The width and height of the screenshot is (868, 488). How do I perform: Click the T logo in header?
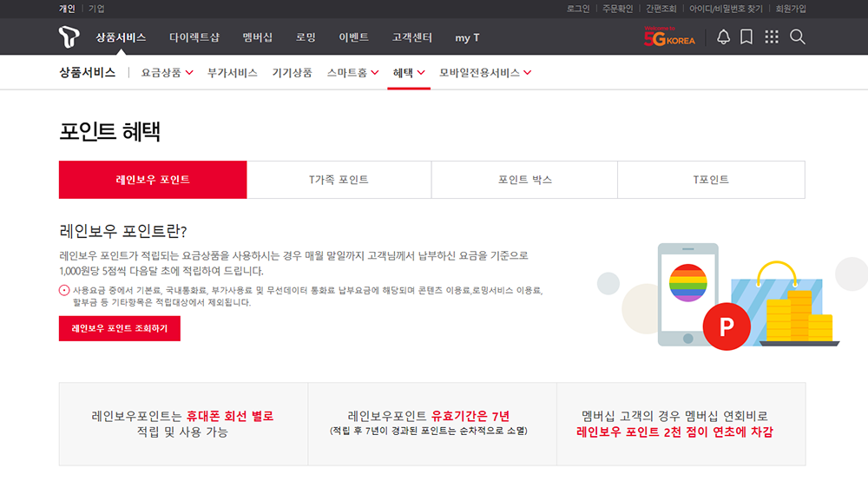(x=69, y=37)
